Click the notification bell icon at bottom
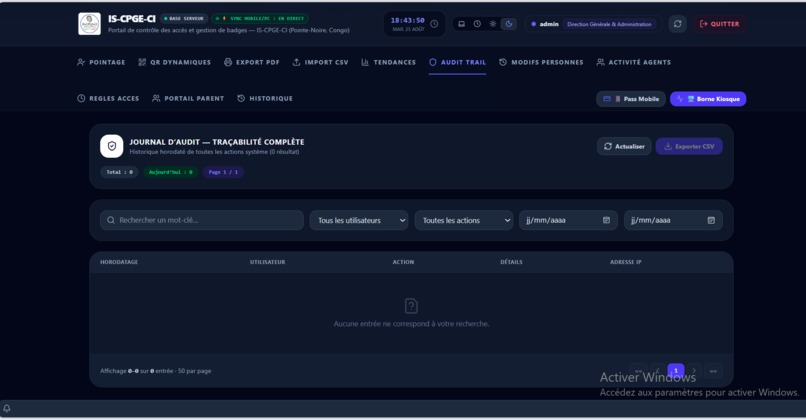 coord(7,409)
